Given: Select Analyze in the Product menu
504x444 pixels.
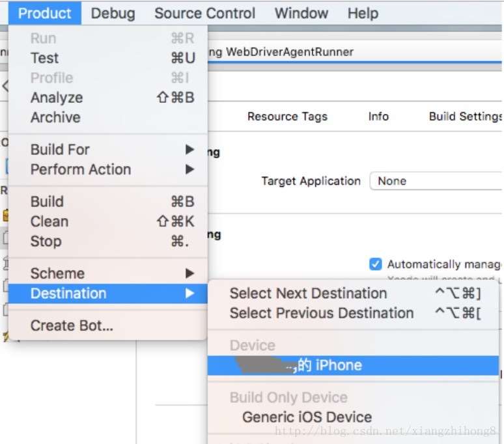Looking at the screenshot, I should pyautogui.click(x=57, y=98).
